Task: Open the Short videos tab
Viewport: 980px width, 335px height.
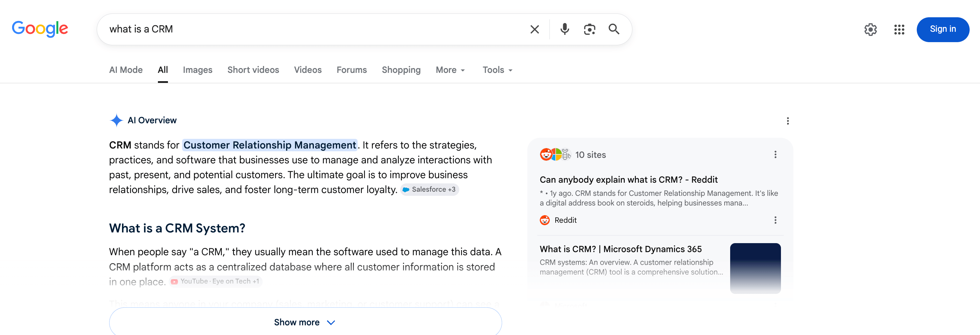Action: 253,70
